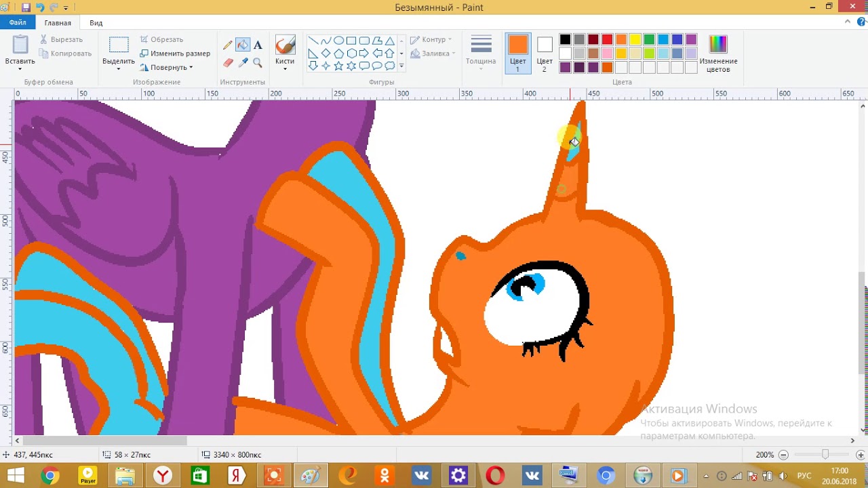Select the Magnifier tool
The width and height of the screenshot is (868, 488).
click(258, 62)
